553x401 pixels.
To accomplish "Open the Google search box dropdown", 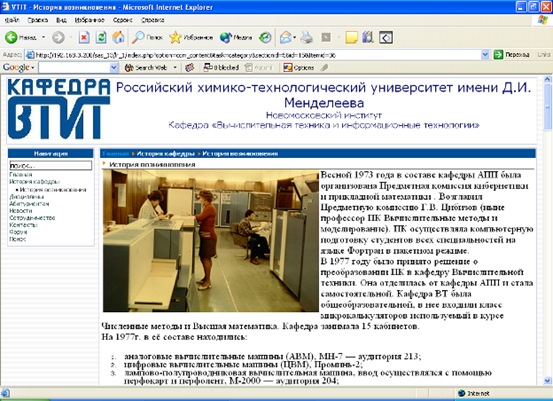I will 114,67.
